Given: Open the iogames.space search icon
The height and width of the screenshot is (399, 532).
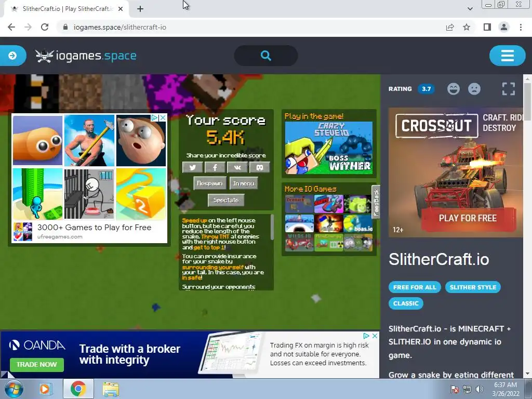Looking at the screenshot, I should click(266, 56).
